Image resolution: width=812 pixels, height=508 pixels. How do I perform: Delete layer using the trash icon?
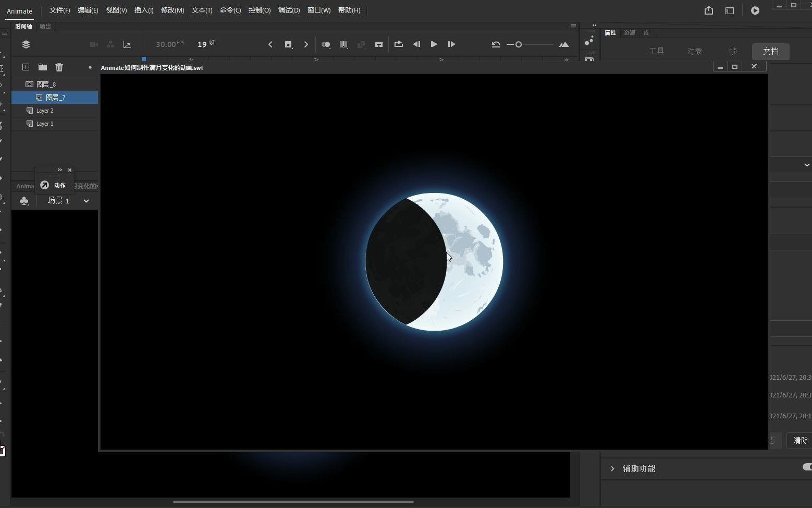59,67
